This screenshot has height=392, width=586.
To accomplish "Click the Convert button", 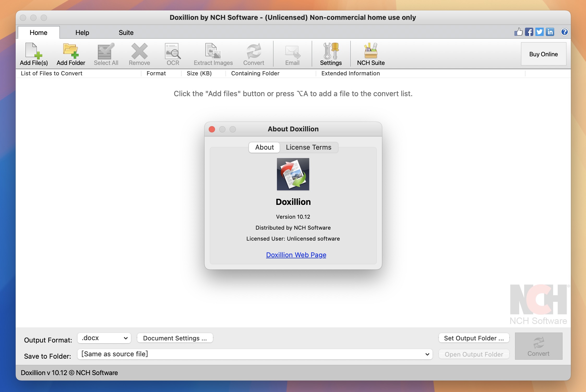I will pyautogui.click(x=538, y=346).
